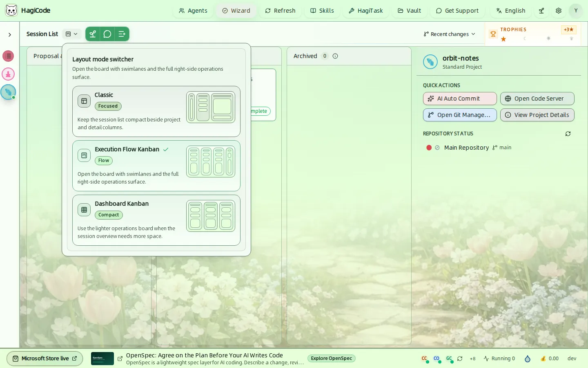Click the +3 star trophies badge

[x=568, y=29]
